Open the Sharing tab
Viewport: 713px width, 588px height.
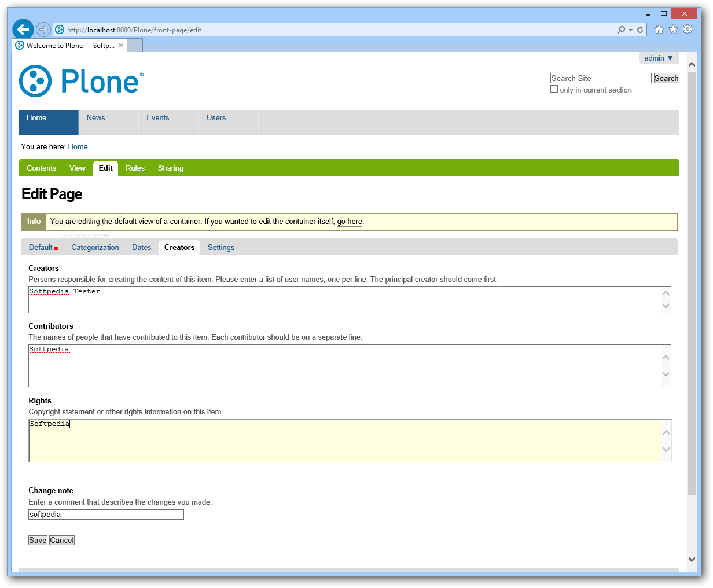tap(171, 168)
